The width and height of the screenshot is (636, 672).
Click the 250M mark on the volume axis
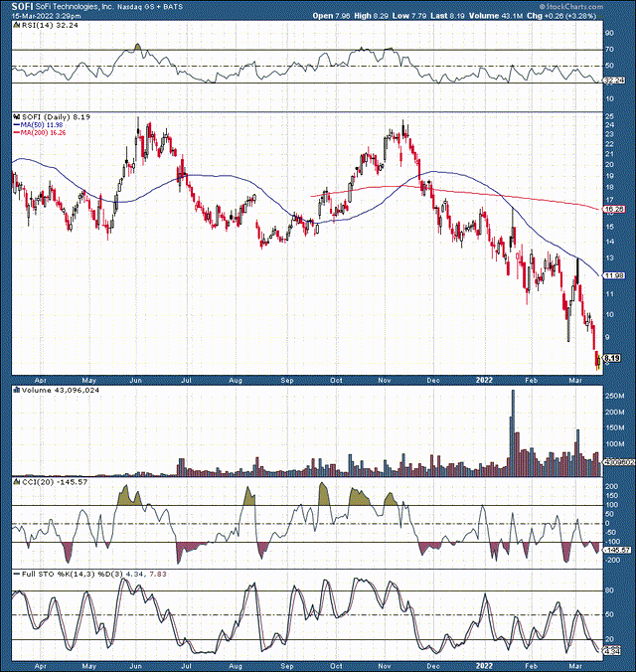pos(614,396)
